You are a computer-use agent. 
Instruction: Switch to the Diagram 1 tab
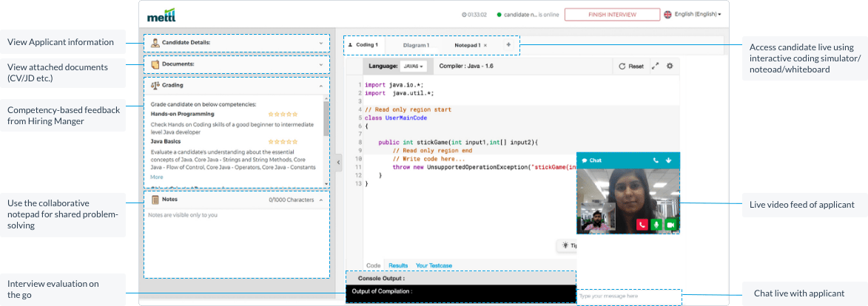point(416,45)
